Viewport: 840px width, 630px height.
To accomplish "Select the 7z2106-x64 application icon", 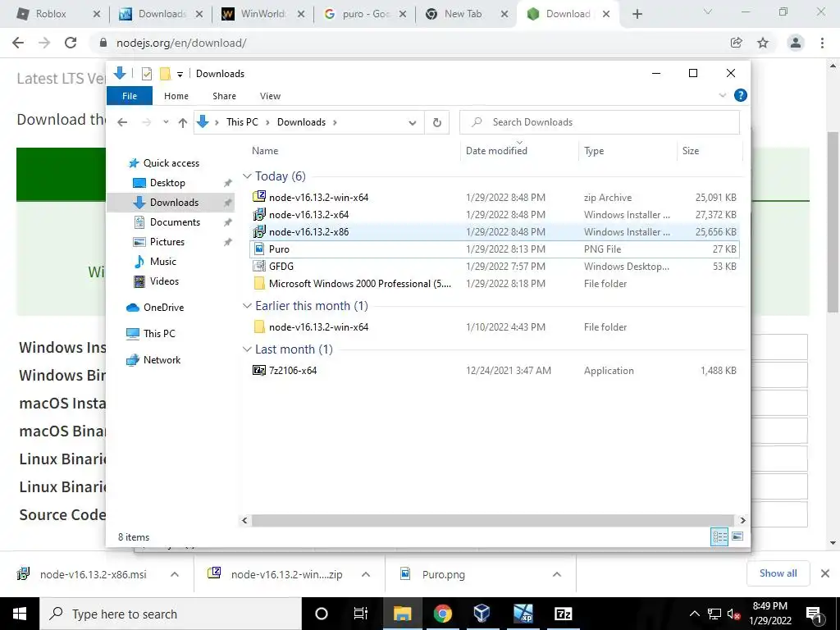I will [259, 370].
